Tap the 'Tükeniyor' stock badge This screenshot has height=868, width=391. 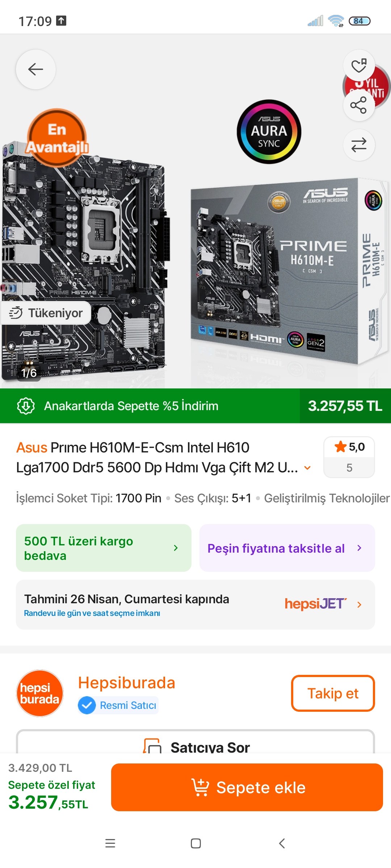pyautogui.click(x=46, y=313)
